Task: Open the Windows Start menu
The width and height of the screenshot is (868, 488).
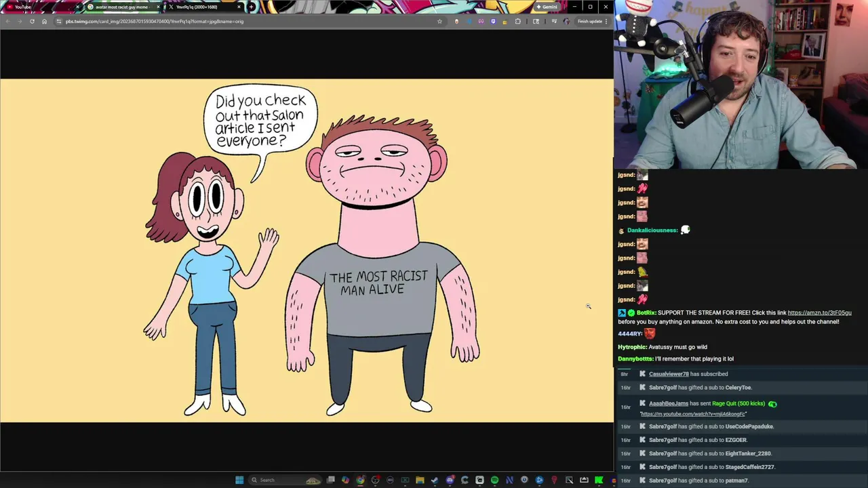Action: [x=239, y=480]
